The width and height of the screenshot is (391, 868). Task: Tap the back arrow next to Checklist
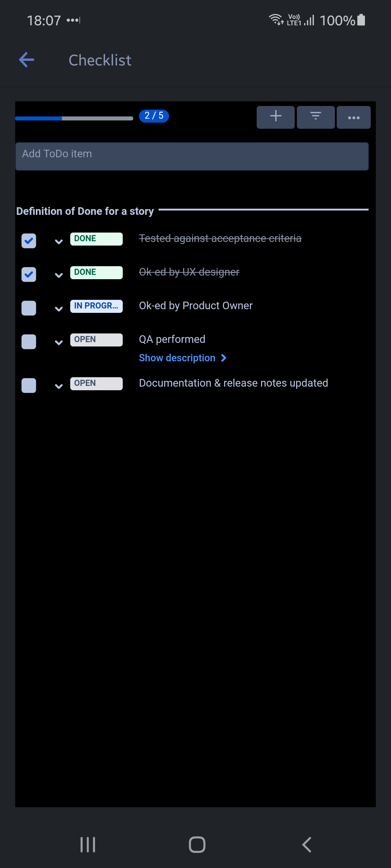[27, 60]
